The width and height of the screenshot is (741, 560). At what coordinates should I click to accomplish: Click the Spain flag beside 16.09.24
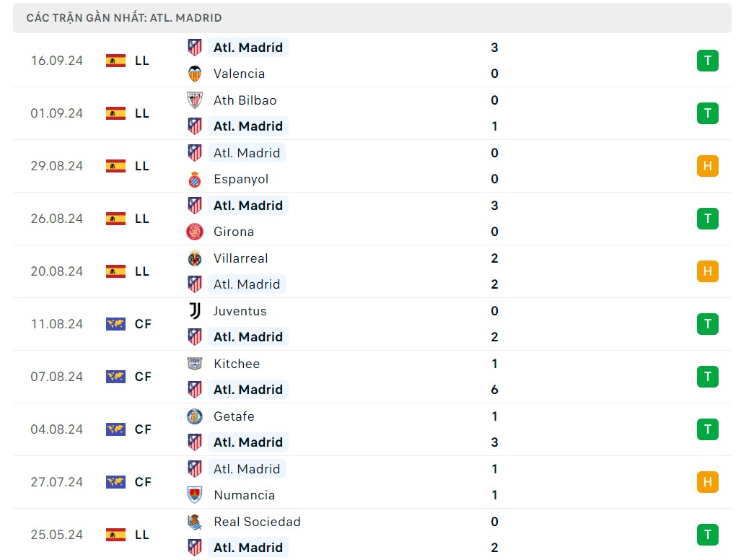point(115,61)
